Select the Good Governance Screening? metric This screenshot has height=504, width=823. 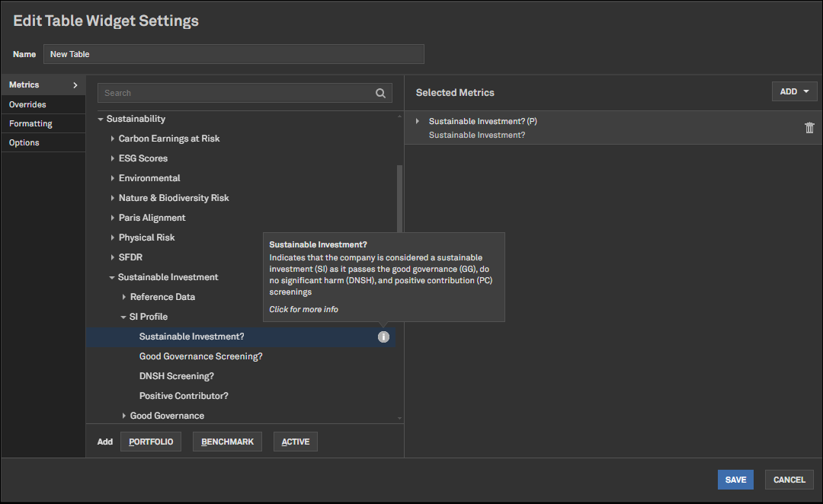point(200,356)
